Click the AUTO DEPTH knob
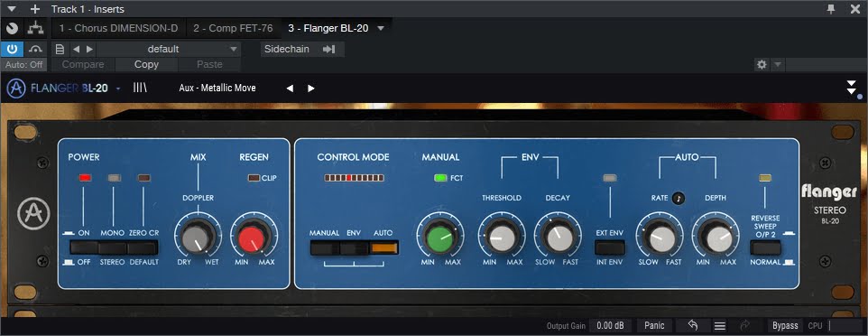The height and width of the screenshot is (336, 868). tap(716, 238)
